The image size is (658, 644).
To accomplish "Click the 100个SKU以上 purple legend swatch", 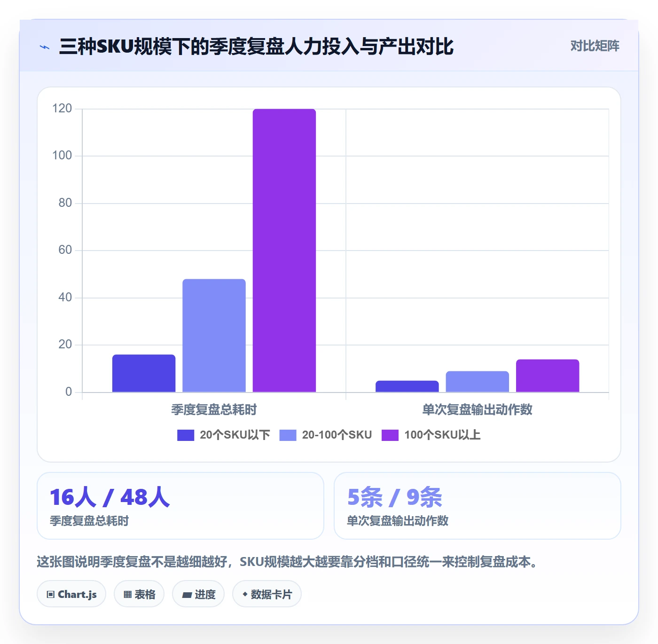I will coord(390,435).
